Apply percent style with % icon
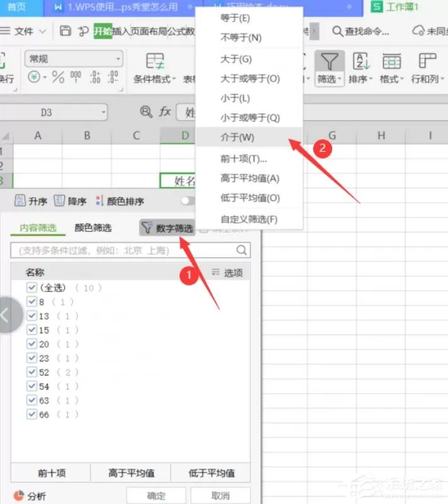 pyautogui.click(x=58, y=77)
